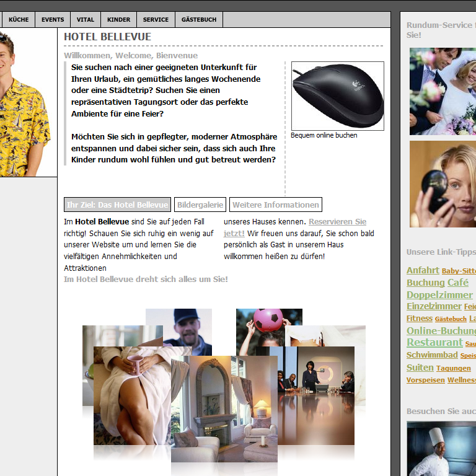
Task: Click the 'Bequem online buchen' caption
Action: click(324, 135)
